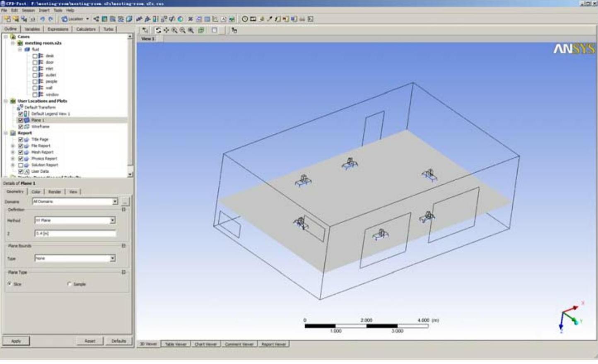Select the Pan view tool
Image resolution: width=598 pixels, height=364 pixels.
[x=166, y=30]
